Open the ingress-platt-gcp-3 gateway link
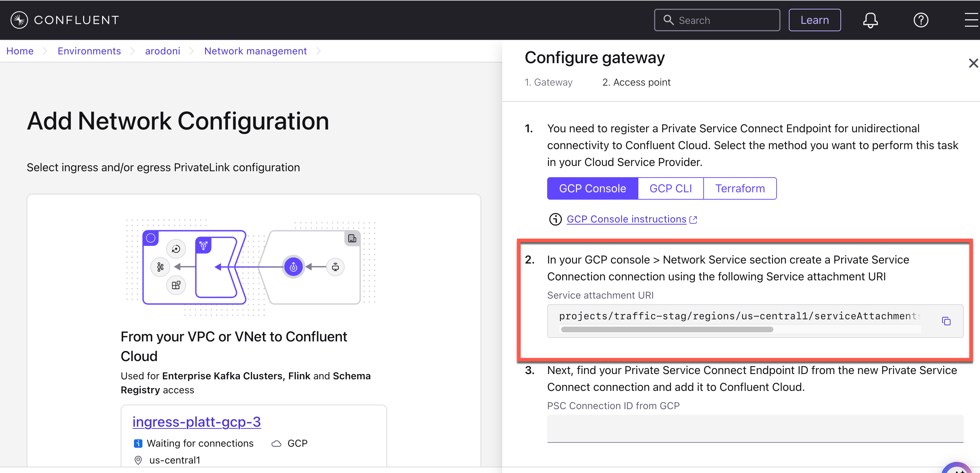The height and width of the screenshot is (473, 980). click(x=196, y=422)
